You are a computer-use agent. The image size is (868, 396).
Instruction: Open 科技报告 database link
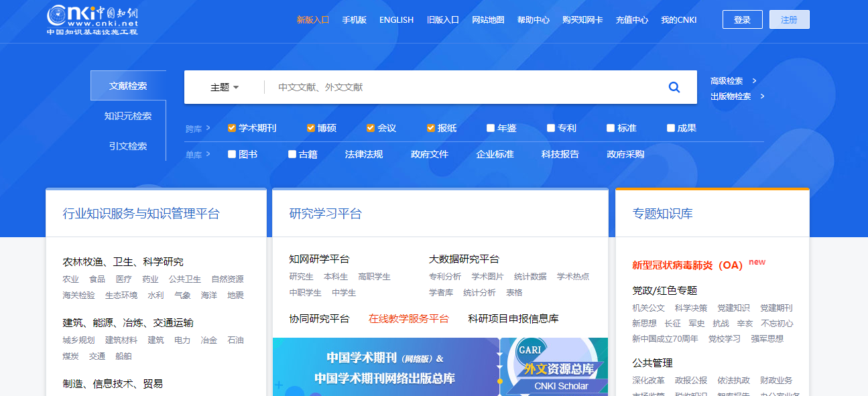tap(560, 154)
